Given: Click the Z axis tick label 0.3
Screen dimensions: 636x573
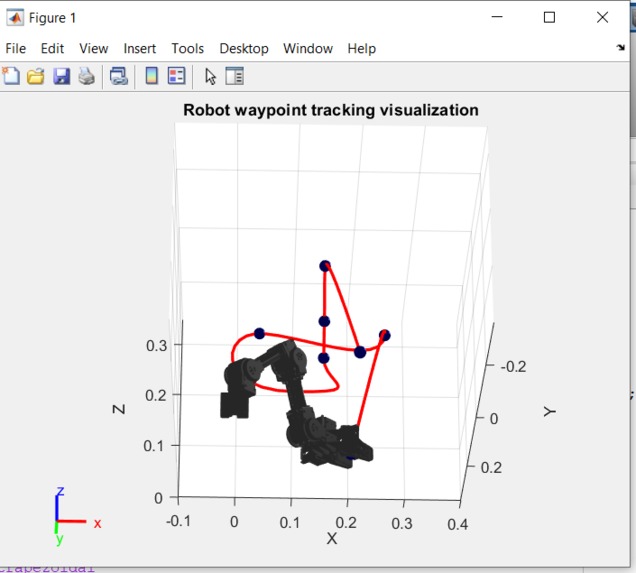Looking at the screenshot, I should pos(157,346).
